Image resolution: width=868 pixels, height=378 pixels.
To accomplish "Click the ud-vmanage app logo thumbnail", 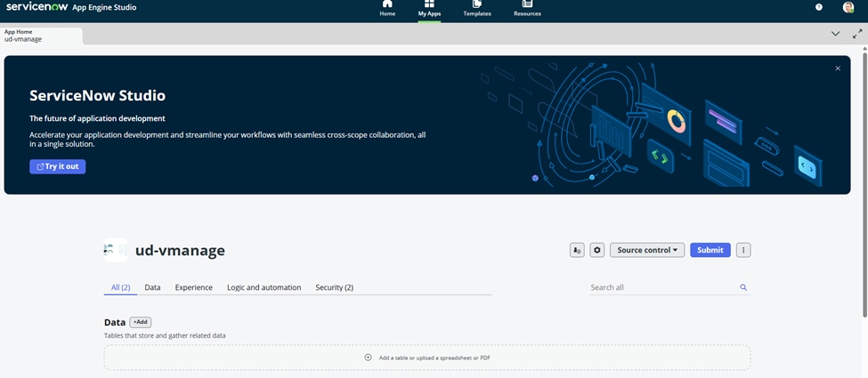I will point(115,250).
